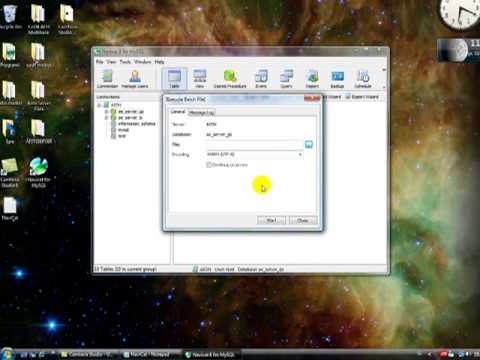Open Navicat for MySQL desktop shortcut
The image size is (480, 360).
point(38,173)
